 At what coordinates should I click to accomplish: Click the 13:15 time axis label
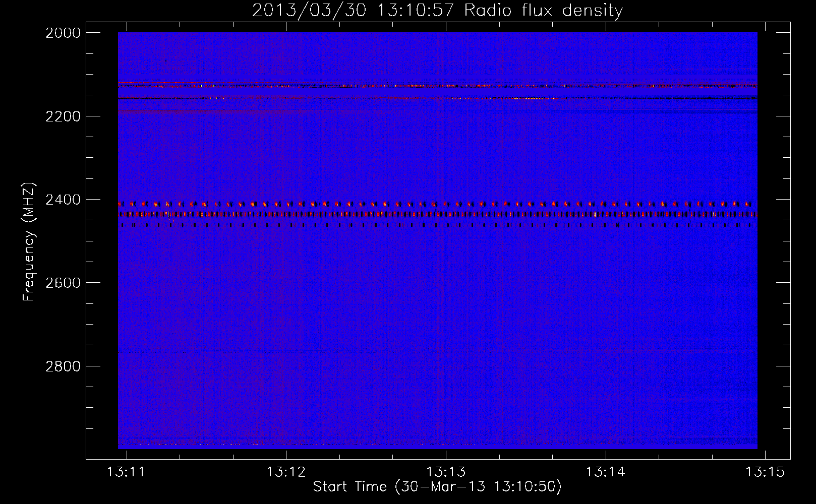765,472
